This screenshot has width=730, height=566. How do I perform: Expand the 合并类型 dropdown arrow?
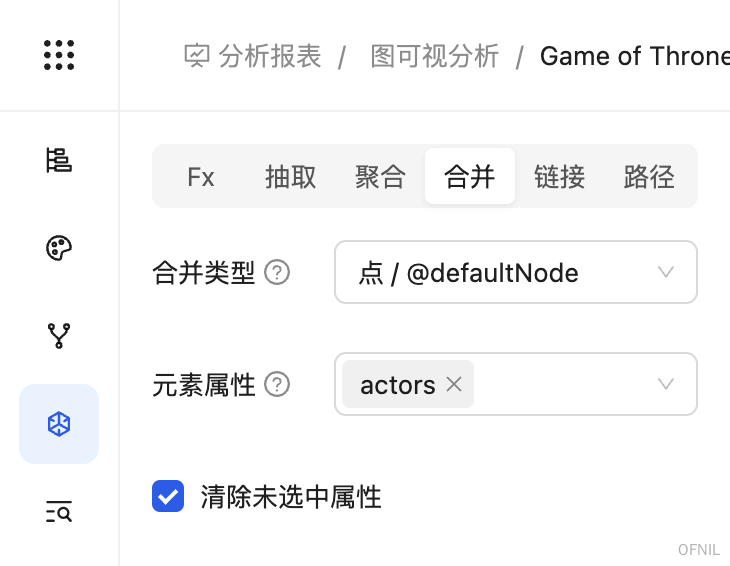click(666, 272)
